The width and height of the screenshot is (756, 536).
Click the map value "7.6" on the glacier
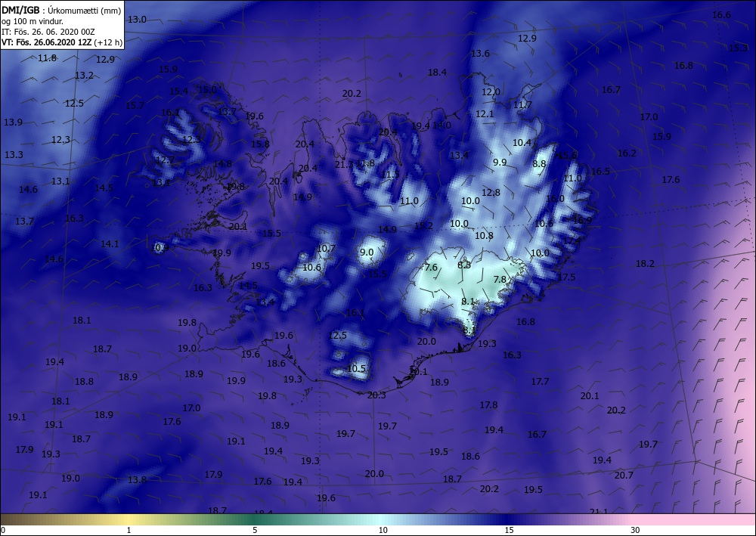pyautogui.click(x=431, y=267)
